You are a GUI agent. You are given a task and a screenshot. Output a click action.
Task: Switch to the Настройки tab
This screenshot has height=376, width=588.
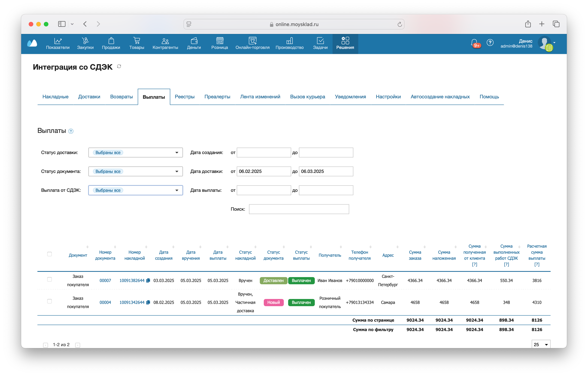(x=388, y=97)
